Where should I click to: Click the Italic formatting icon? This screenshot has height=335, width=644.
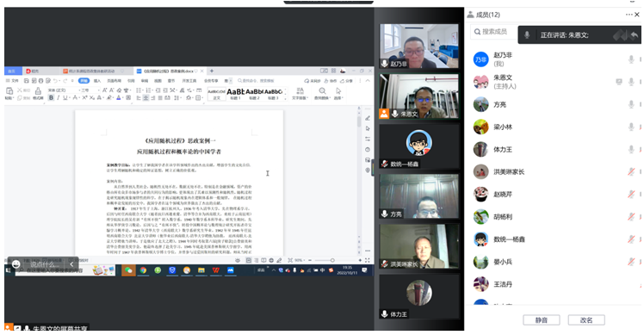tap(58, 98)
